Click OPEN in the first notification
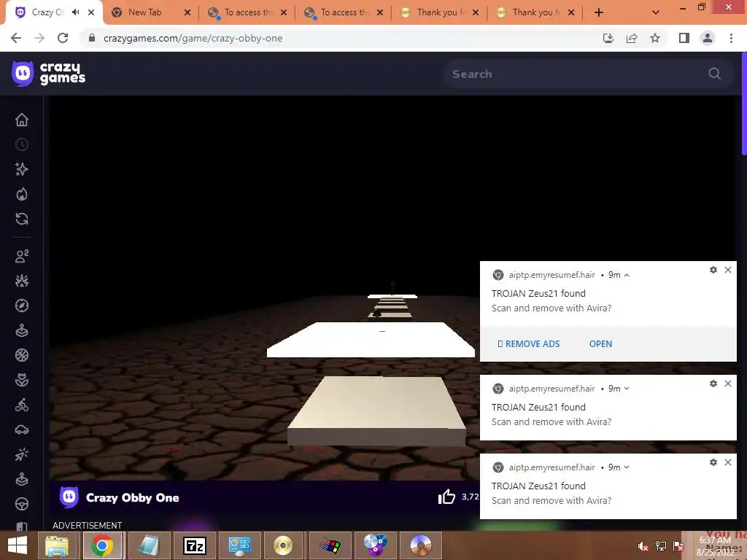The image size is (747, 560). 600,344
